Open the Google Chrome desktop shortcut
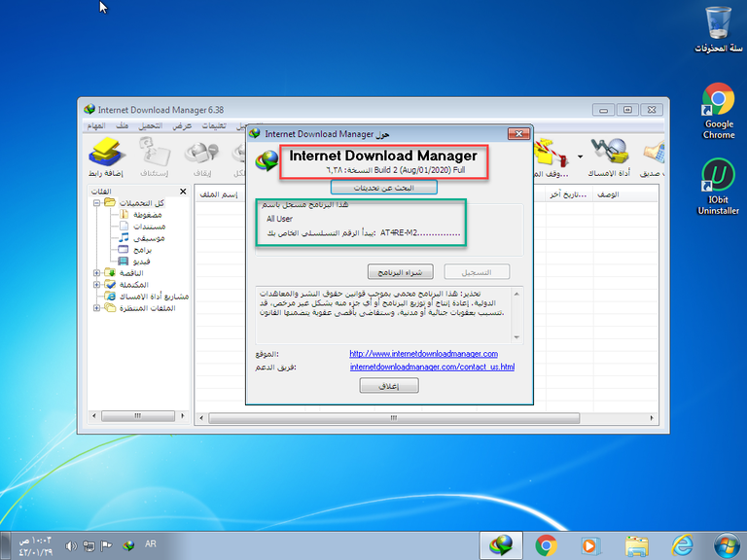This screenshot has height=560, width=747. [719, 111]
